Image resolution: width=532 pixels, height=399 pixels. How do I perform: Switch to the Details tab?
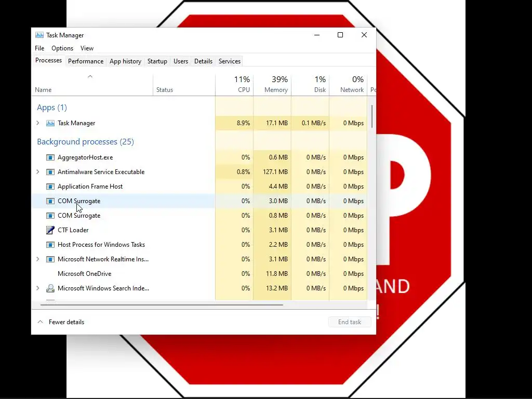click(203, 61)
